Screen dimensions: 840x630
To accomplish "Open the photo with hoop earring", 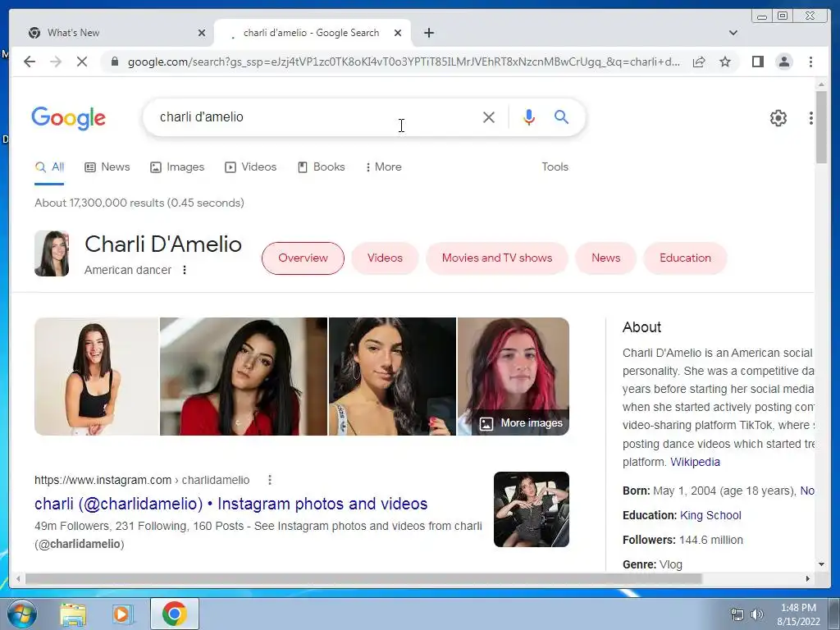I will (x=392, y=377).
